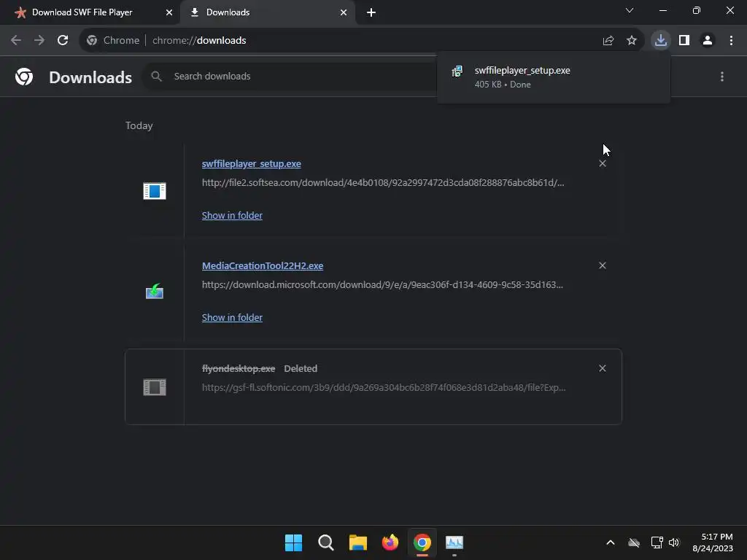Viewport: 747px width, 560px height.
Task: Show swffileplayer_setup.exe in folder
Action: coord(232,215)
